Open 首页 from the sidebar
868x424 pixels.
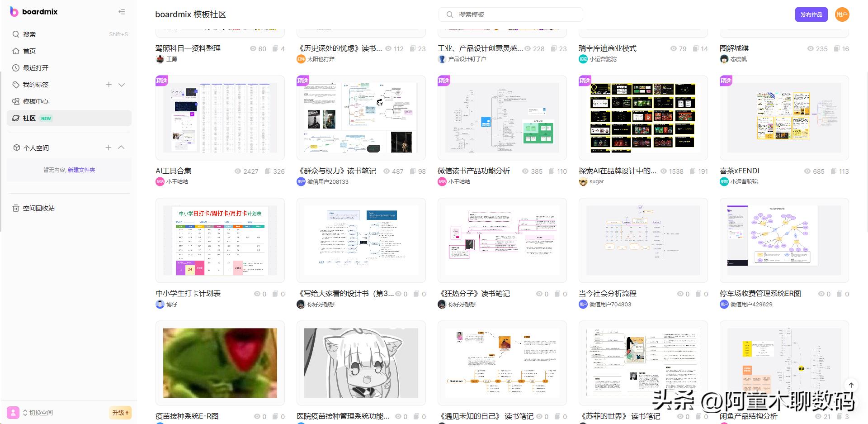click(x=30, y=51)
